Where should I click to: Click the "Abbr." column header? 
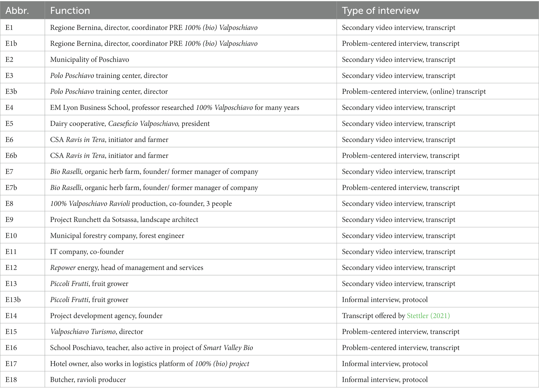pyautogui.click(x=22, y=10)
